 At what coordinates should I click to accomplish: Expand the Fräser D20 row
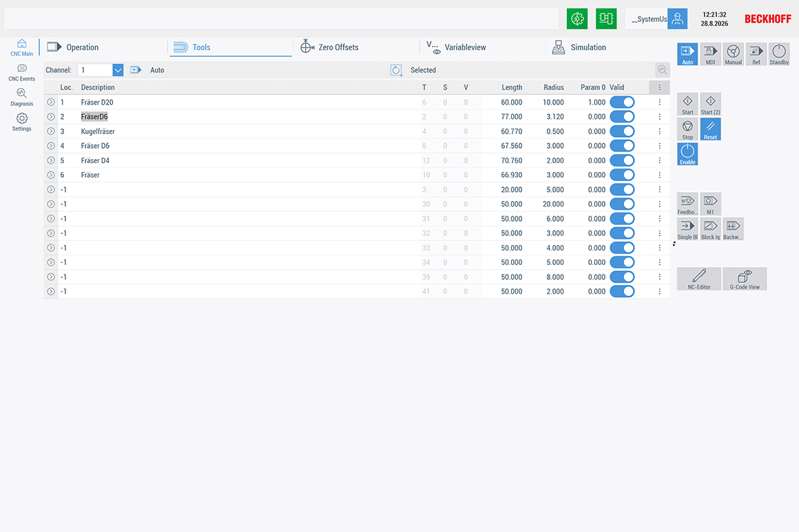51,103
